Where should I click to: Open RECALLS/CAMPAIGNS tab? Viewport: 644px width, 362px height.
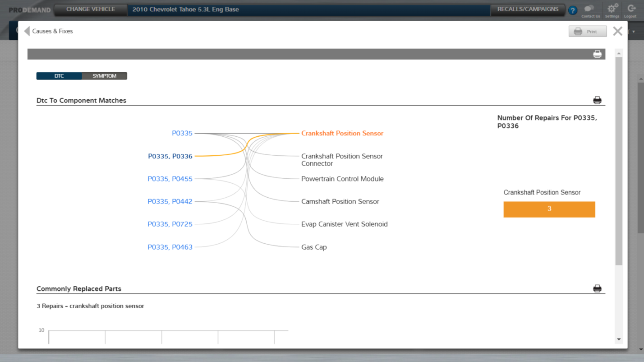pos(528,9)
